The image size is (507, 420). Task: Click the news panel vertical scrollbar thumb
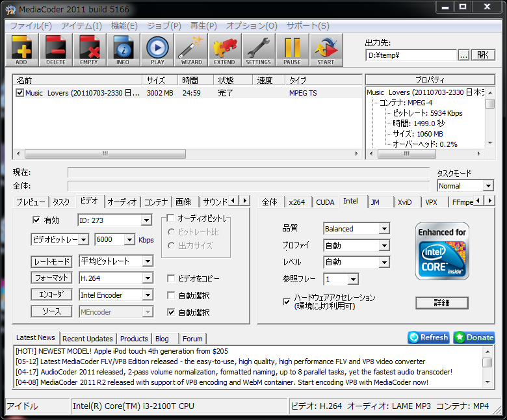click(x=487, y=362)
